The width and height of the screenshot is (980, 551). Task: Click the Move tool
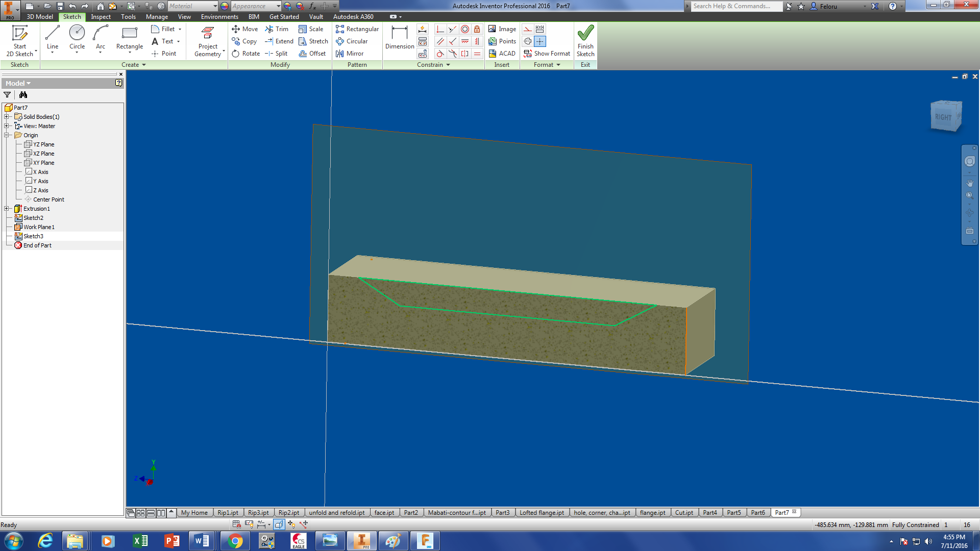[x=245, y=29]
